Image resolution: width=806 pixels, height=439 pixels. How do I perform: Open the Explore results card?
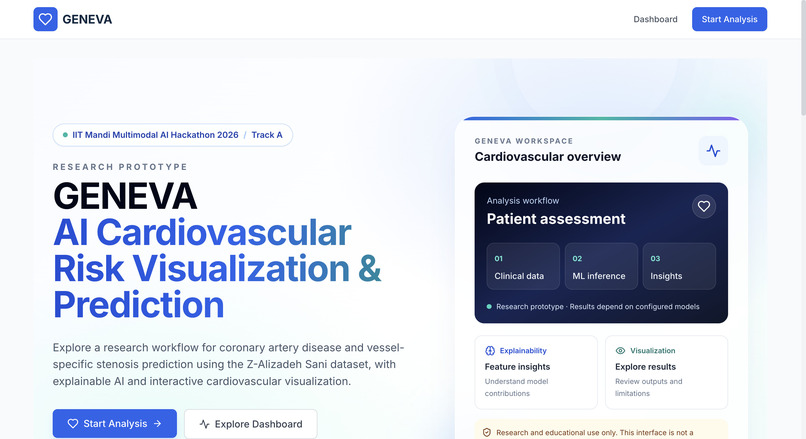pos(667,372)
